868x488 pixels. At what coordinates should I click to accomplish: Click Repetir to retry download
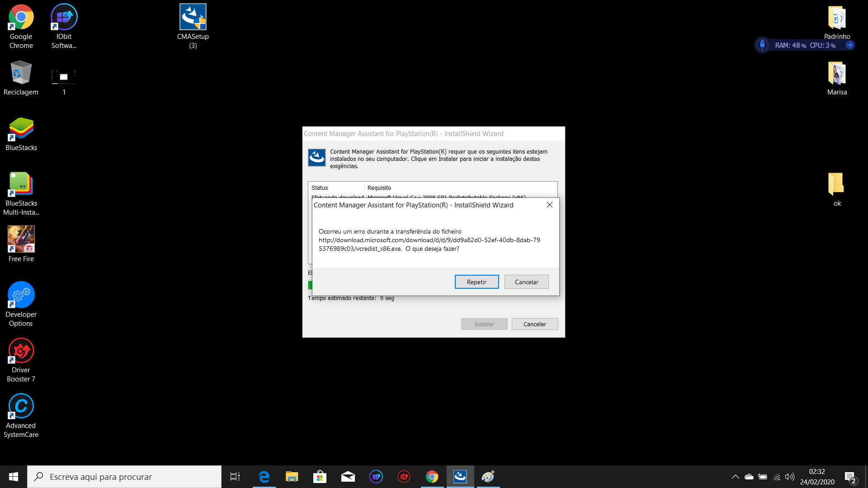pos(476,282)
